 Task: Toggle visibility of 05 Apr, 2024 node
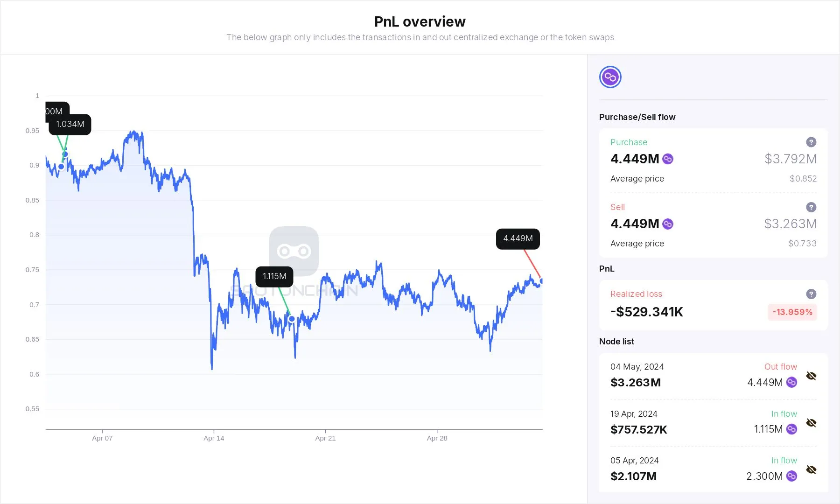point(811,469)
